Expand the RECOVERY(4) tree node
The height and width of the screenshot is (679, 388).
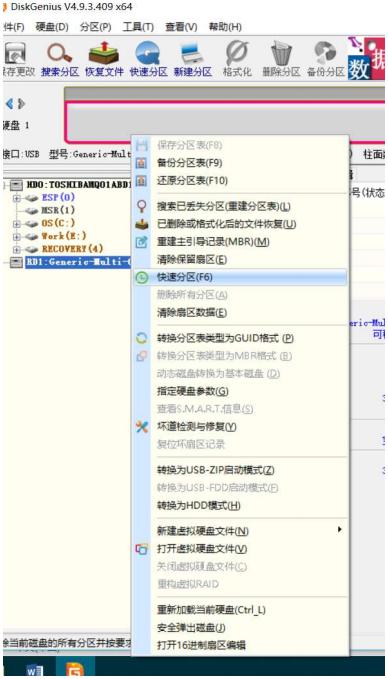pos(17,249)
